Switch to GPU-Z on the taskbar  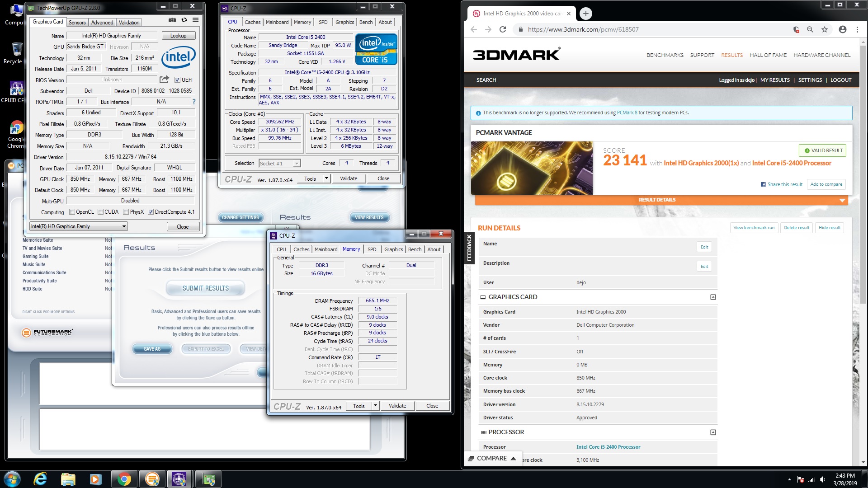[208, 479]
